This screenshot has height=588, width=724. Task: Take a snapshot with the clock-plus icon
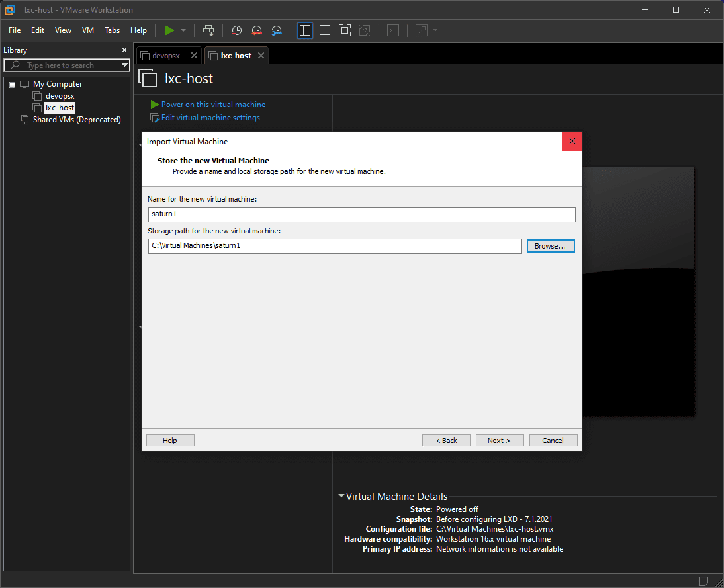(x=236, y=30)
